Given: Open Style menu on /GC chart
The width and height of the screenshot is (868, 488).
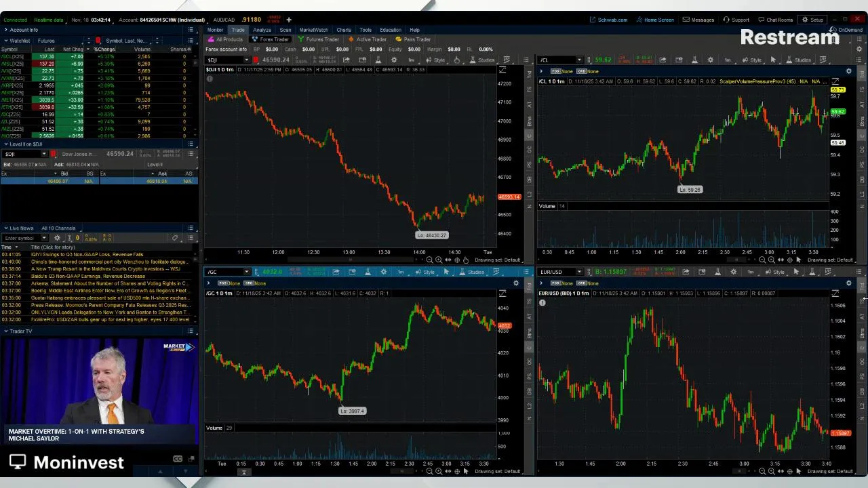Looking at the screenshot, I should (425, 272).
